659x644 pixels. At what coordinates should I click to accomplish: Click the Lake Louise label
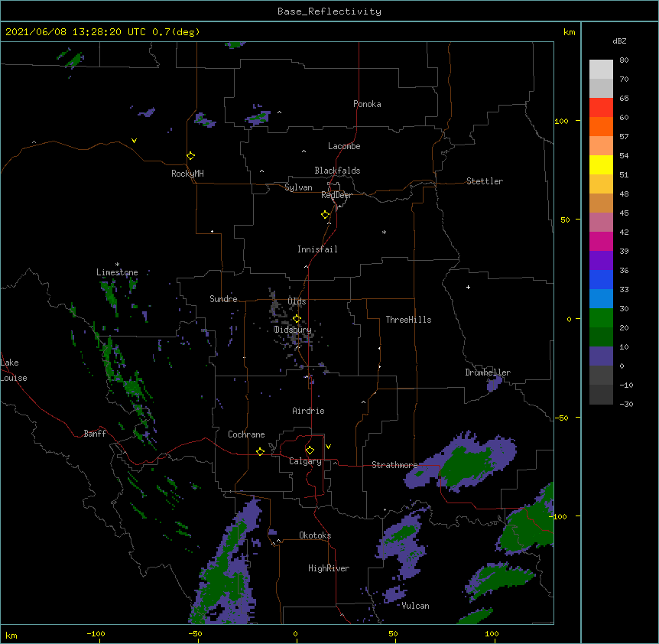tap(14, 370)
